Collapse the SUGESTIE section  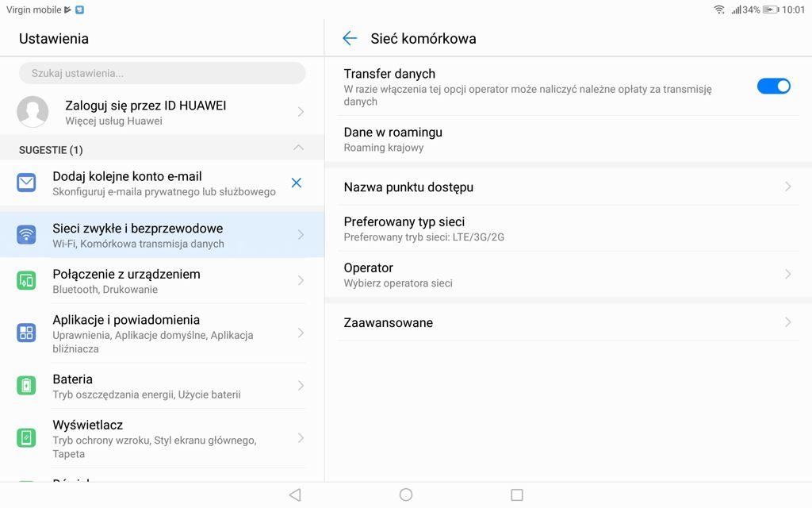(298, 148)
